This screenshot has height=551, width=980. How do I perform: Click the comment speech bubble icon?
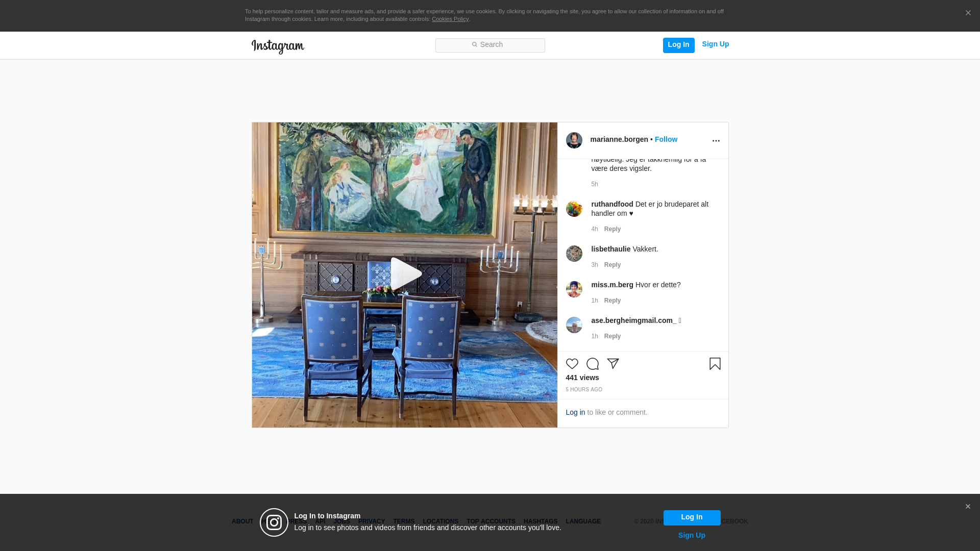pyautogui.click(x=593, y=364)
